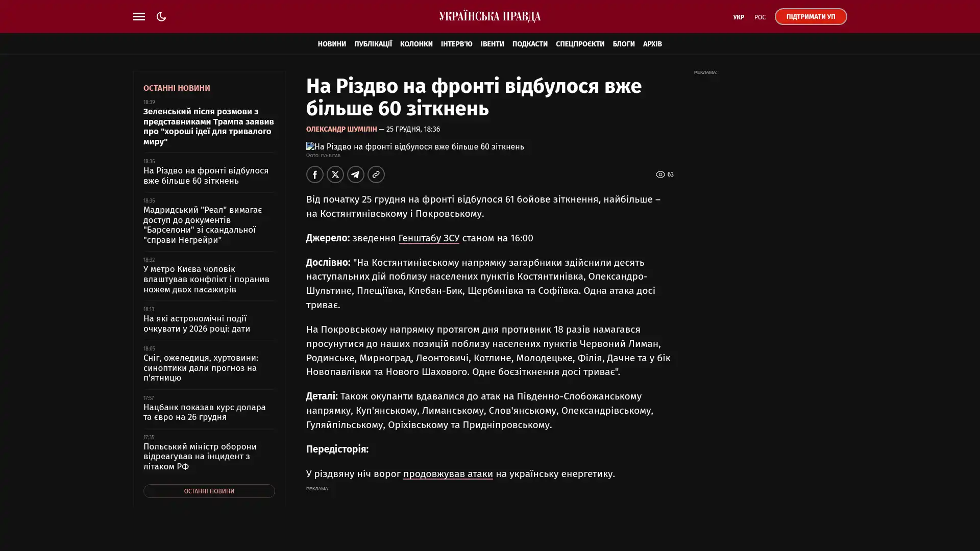
Task: Click the Генштабу ЗСУ link
Action: [x=428, y=238]
